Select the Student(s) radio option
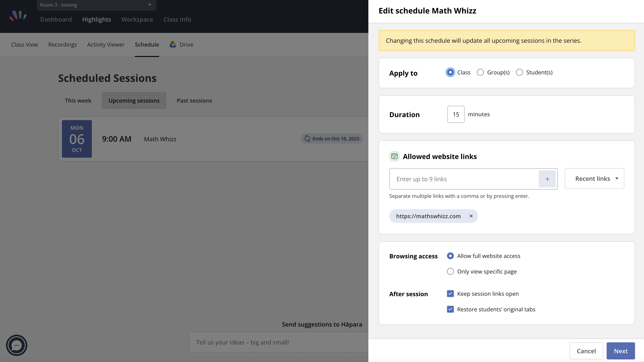Image resolution: width=644 pixels, height=362 pixels. coord(519,72)
